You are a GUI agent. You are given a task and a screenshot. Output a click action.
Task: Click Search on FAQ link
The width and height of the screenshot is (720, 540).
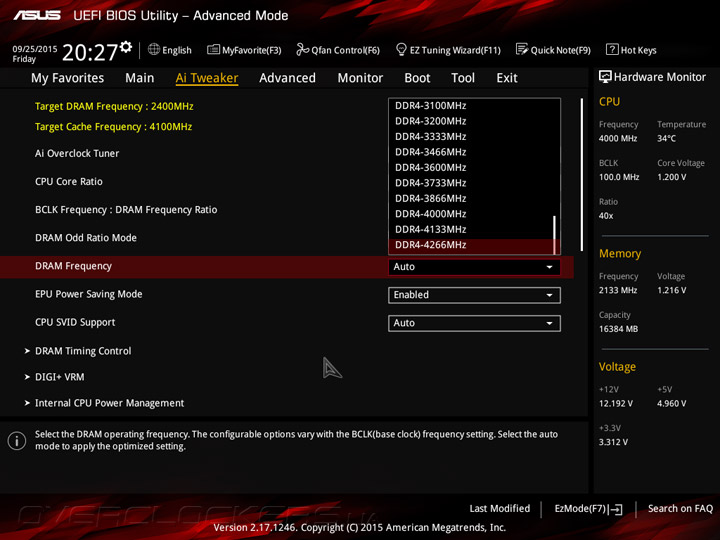pyautogui.click(x=680, y=509)
